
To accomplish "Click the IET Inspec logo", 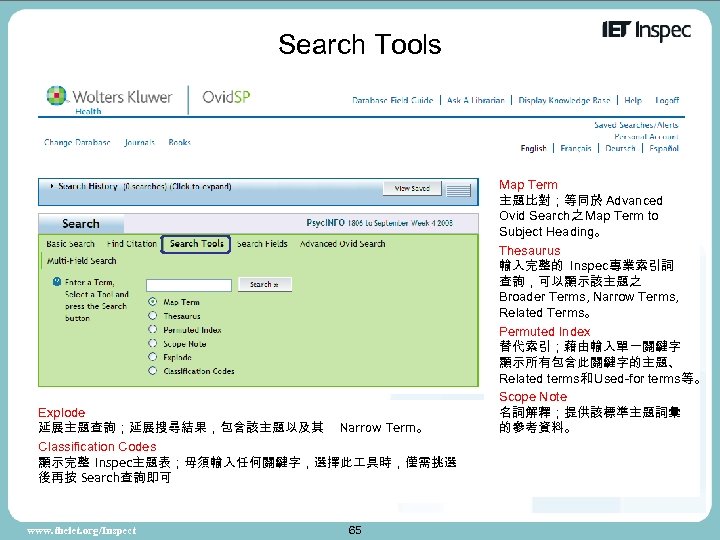I will [646, 30].
